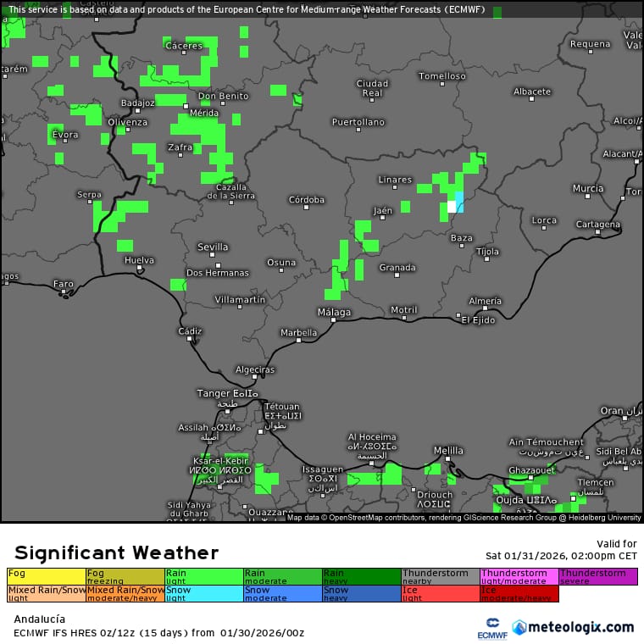Click the cyan snow cell near Jaén
The image size is (644, 644).
tap(459, 202)
